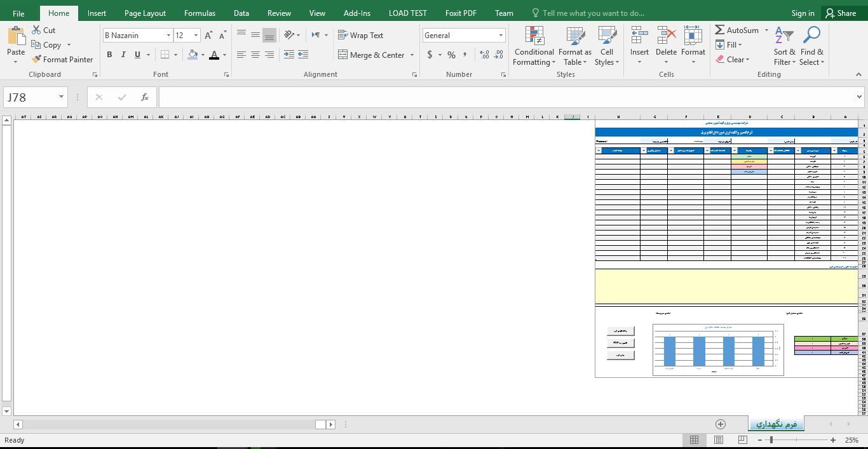Switch to the Formulas tab
The height and width of the screenshot is (449, 868).
200,13
